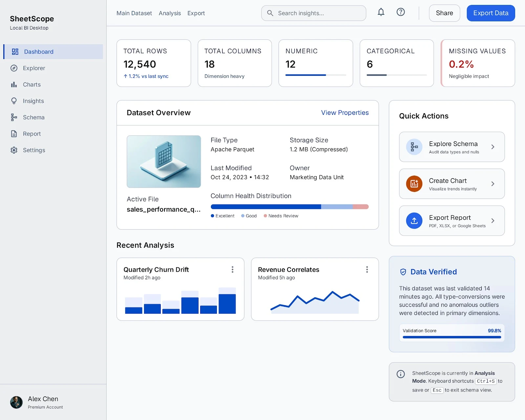
Task: Click the Categorical card progress bar
Action: (x=397, y=75)
